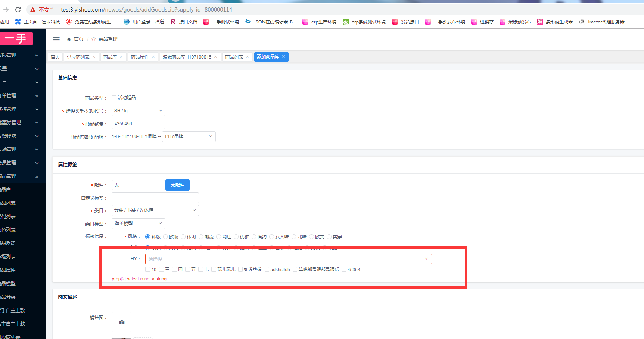Open the JSON在线编辑器 bookmark
Viewport: 644px width, 339px height.
click(x=271, y=22)
